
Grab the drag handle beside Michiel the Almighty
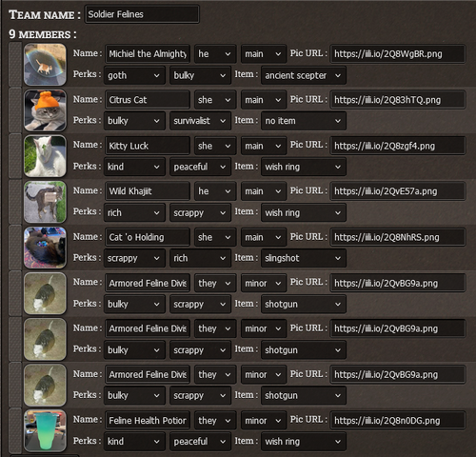[15, 65]
